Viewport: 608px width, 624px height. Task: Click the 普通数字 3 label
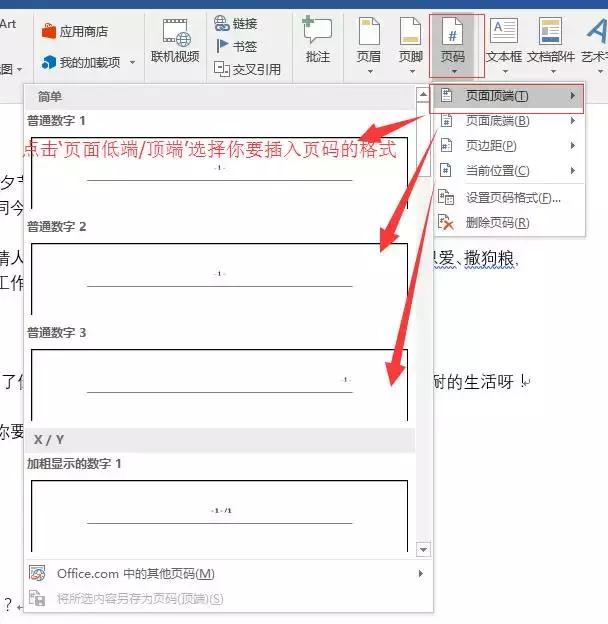coord(57,332)
